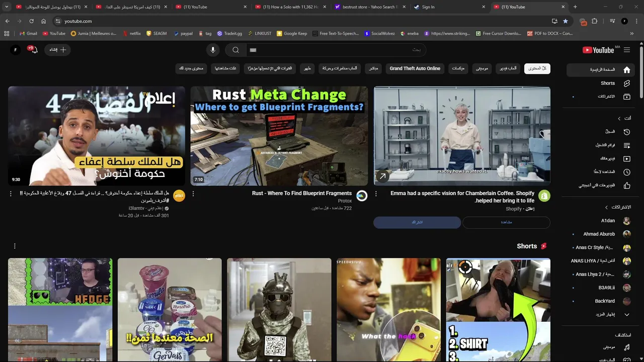Viewport: 644px width, 362px height.
Task: Go to the browser home page
Action: (x=44, y=21)
